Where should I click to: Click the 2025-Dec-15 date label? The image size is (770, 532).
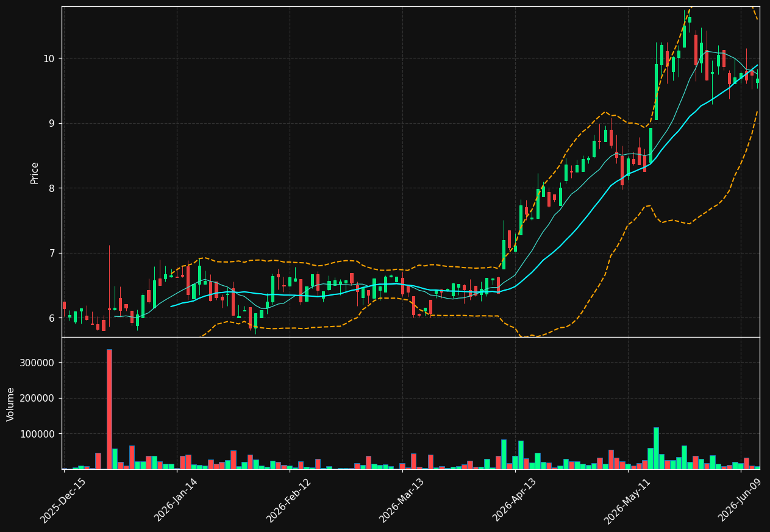point(63,500)
